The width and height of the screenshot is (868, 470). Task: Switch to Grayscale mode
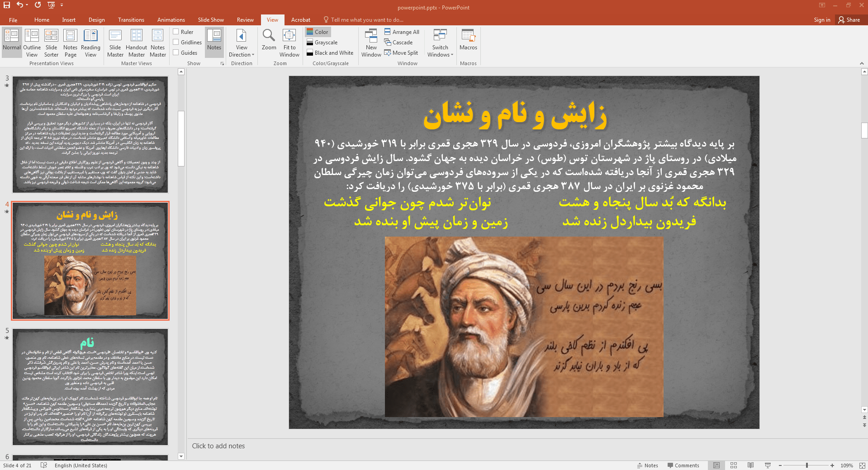point(322,42)
